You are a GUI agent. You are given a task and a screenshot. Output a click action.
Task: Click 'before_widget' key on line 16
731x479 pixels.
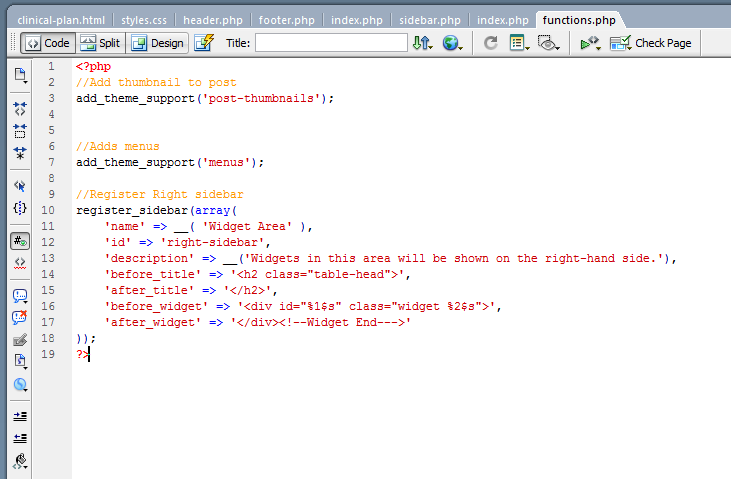[x=156, y=306]
